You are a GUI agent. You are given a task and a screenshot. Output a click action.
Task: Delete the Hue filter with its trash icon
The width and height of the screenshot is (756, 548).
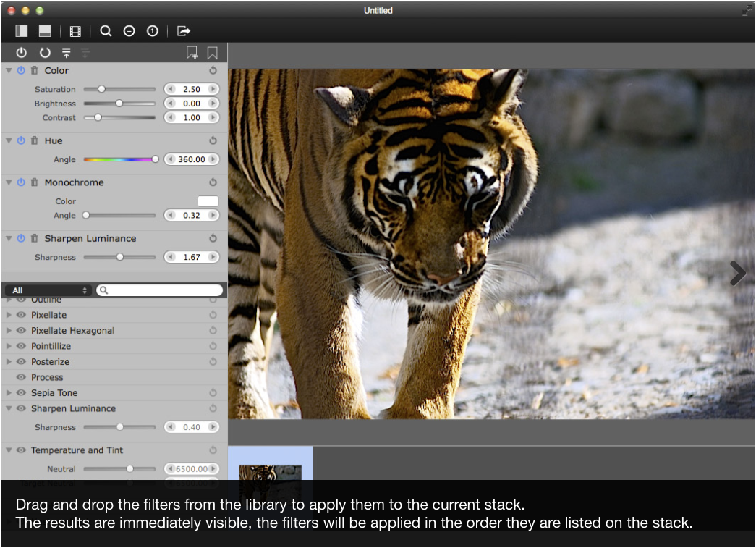click(34, 140)
